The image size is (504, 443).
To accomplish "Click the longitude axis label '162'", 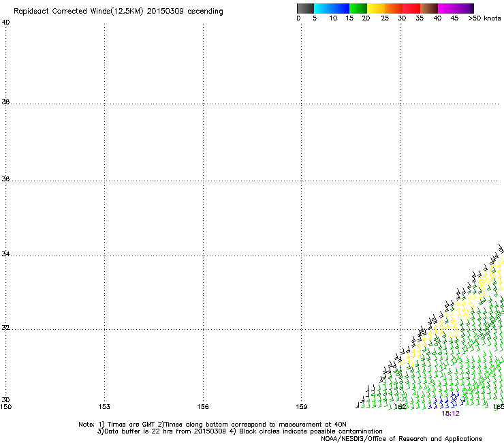I will [x=400, y=407].
